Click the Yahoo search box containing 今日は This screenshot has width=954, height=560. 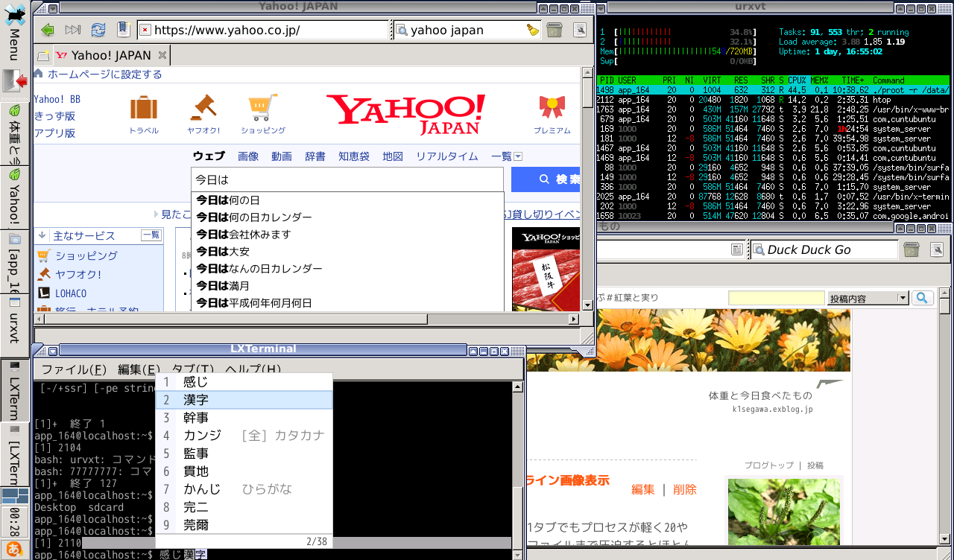coord(347,179)
